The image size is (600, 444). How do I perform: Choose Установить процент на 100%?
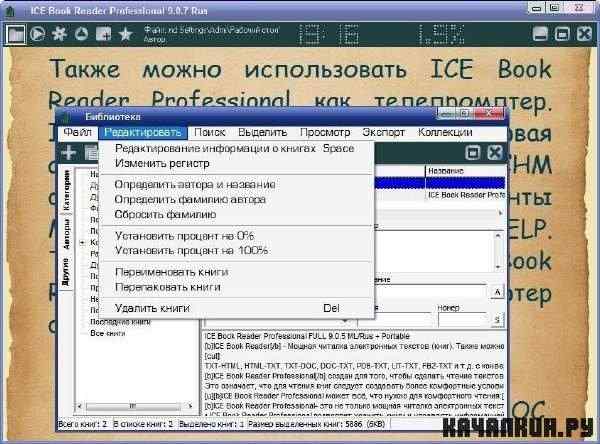236,251
